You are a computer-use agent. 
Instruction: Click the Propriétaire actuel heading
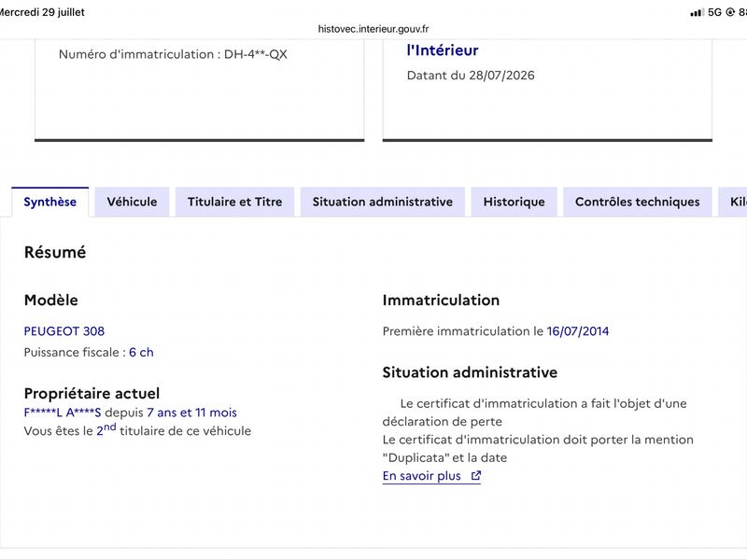(92, 393)
